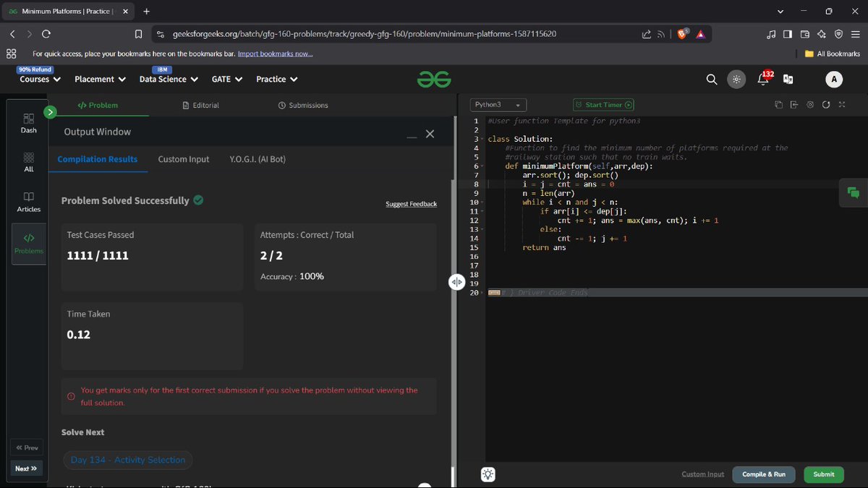Go to the Prev problem

[x=27, y=448]
